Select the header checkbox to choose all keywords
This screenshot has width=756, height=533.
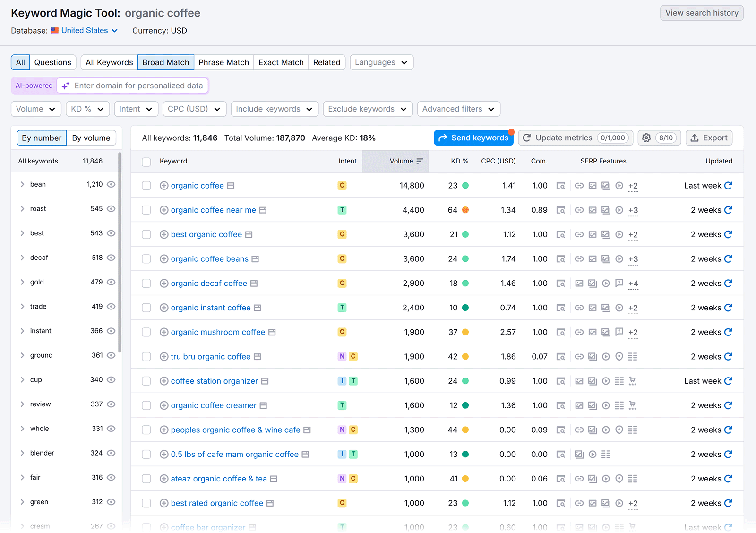(x=146, y=162)
